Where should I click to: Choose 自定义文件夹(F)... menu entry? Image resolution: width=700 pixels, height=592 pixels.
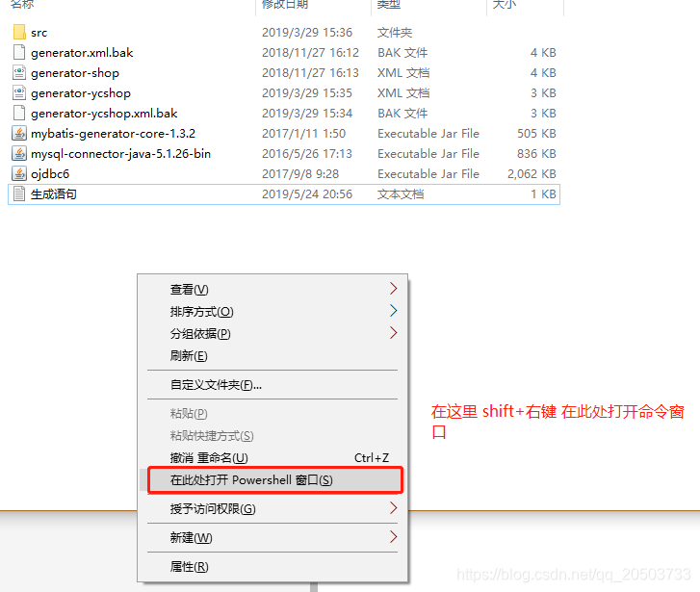pyautogui.click(x=272, y=384)
